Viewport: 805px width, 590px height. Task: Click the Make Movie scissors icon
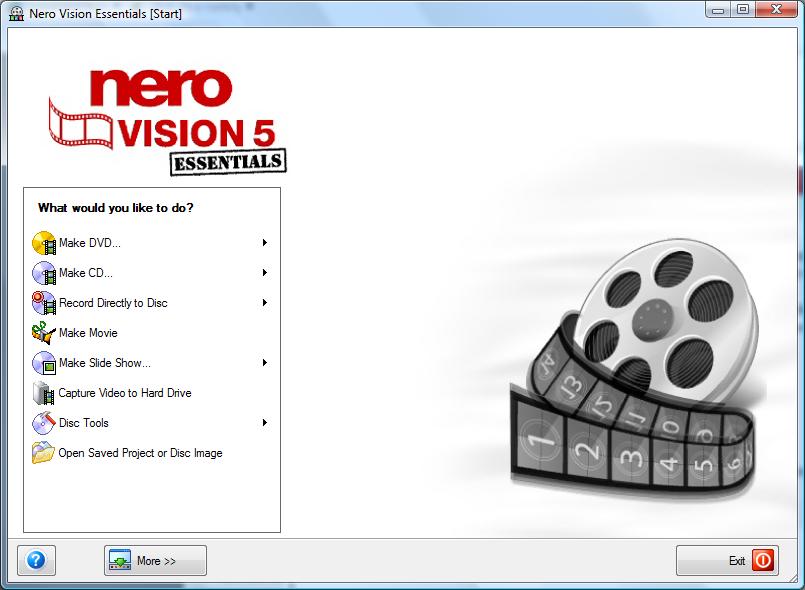point(44,333)
